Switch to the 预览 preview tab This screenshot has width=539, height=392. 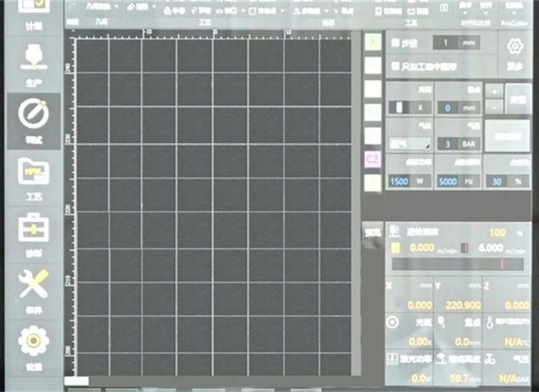[x=374, y=234]
